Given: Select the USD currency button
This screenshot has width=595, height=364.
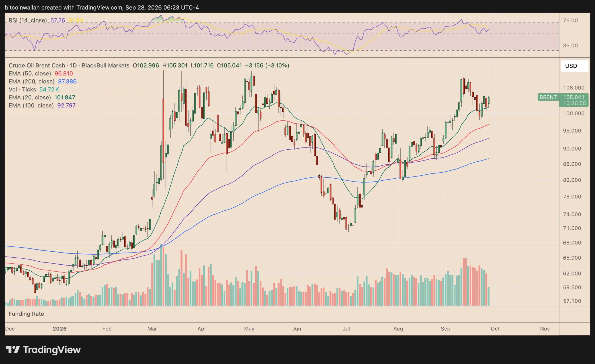Looking at the screenshot, I should 574,66.
